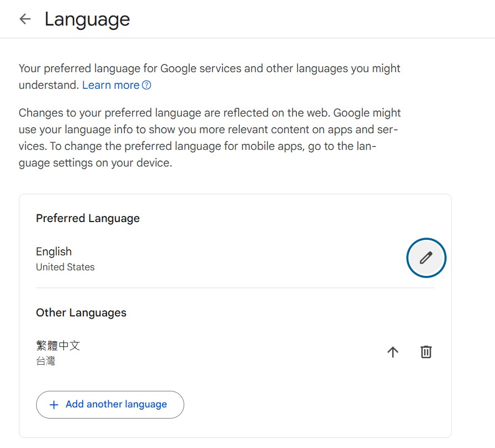Click Add another language button
The image size is (495, 448).
[110, 405]
